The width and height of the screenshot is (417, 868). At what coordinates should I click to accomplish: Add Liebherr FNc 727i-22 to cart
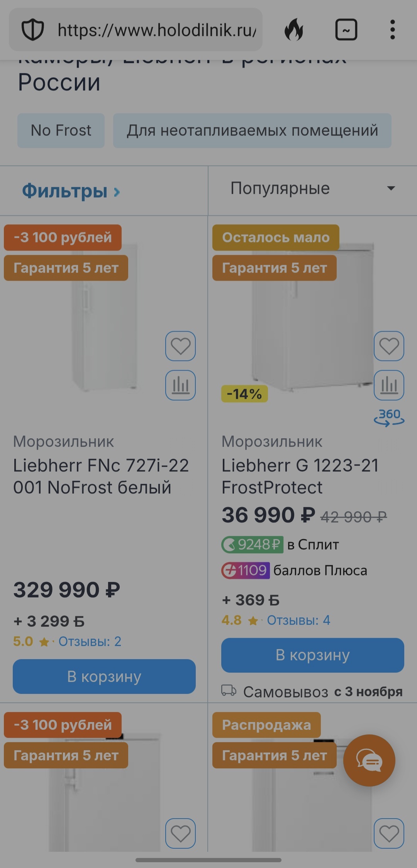pos(104,676)
